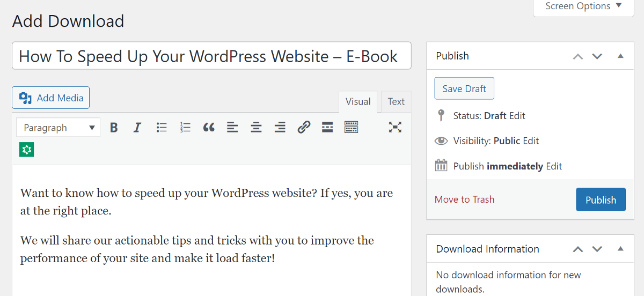Click the visibility eye icon
This screenshot has height=296, width=644.
pos(441,141)
